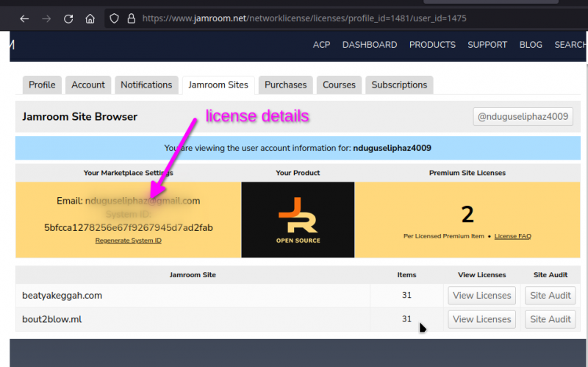Open the License FAQ link
588x367 pixels.
click(512, 236)
